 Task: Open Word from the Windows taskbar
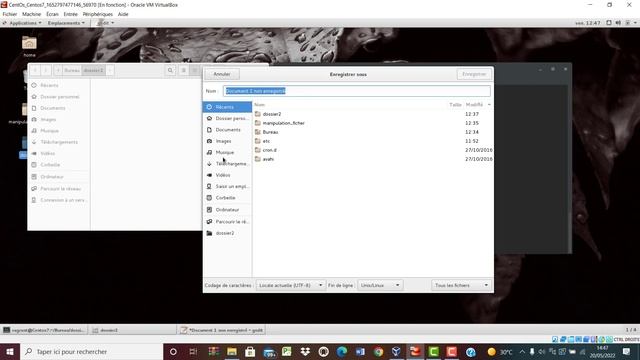[x=360, y=351]
